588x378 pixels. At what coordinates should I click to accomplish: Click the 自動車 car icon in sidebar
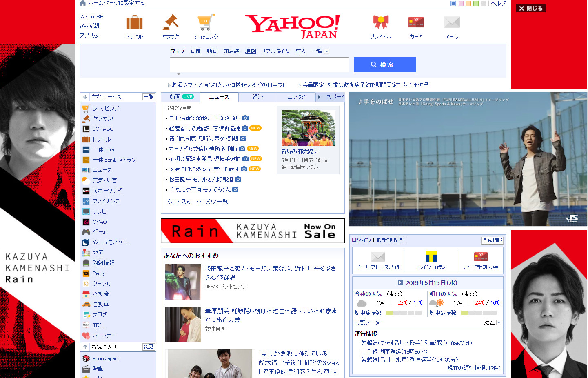coord(86,304)
